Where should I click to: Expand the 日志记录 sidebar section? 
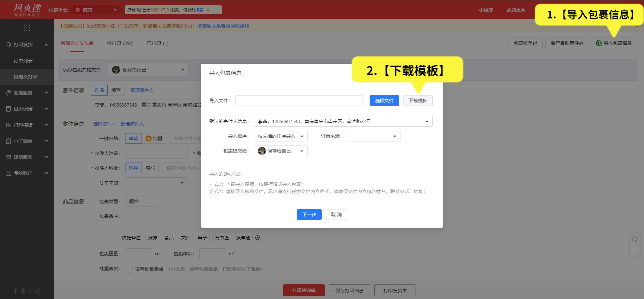(x=46, y=109)
